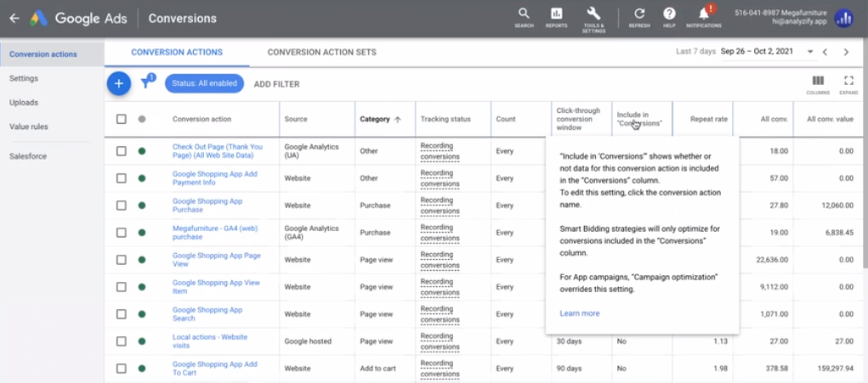Click the Category sort arrow

398,120
